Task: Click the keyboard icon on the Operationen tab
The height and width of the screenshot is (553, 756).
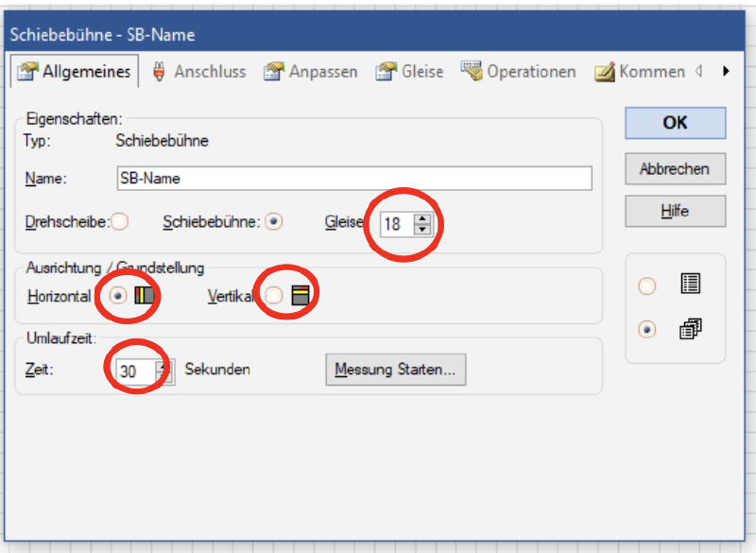Action: click(472, 70)
